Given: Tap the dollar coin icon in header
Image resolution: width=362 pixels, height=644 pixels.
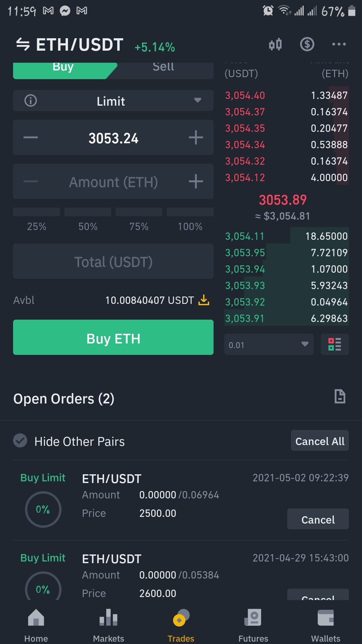Looking at the screenshot, I should 307,44.
